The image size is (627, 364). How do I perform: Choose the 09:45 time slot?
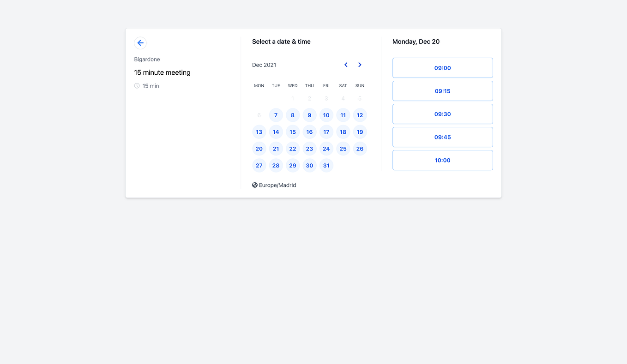(442, 137)
